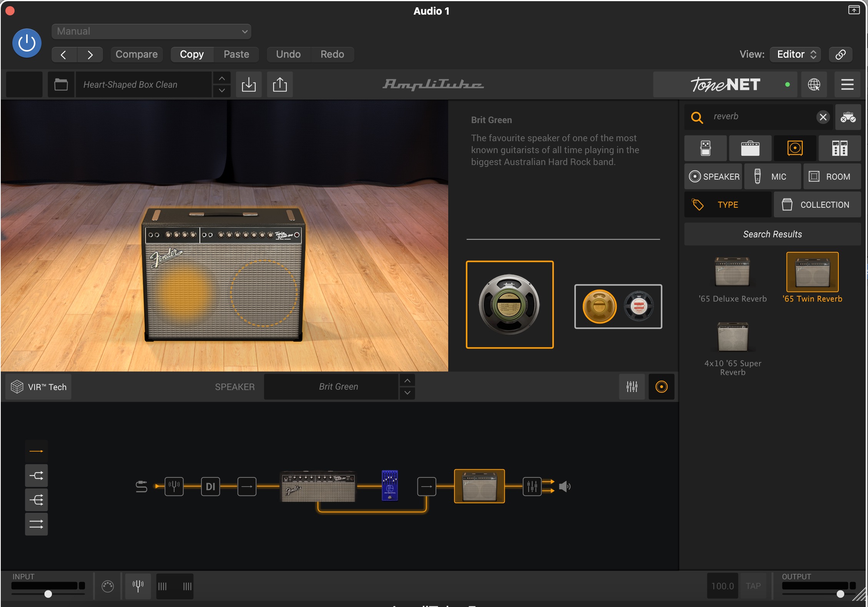Select the Heart-Shaped Box Clean preset name

[144, 84]
